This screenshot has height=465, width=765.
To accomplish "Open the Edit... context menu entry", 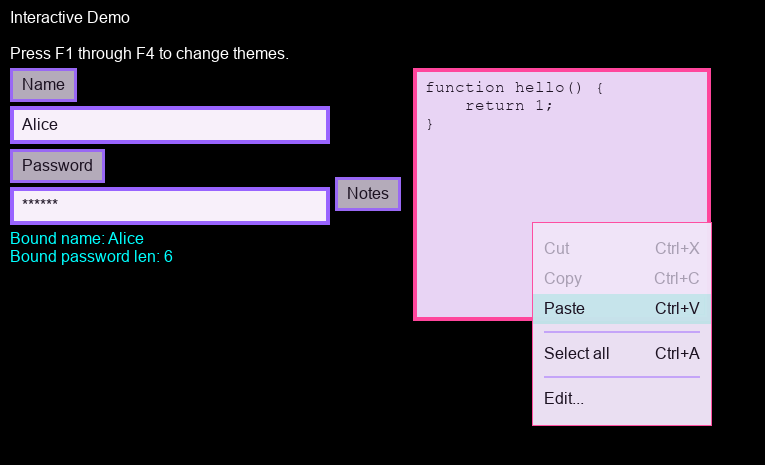I will [x=564, y=398].
